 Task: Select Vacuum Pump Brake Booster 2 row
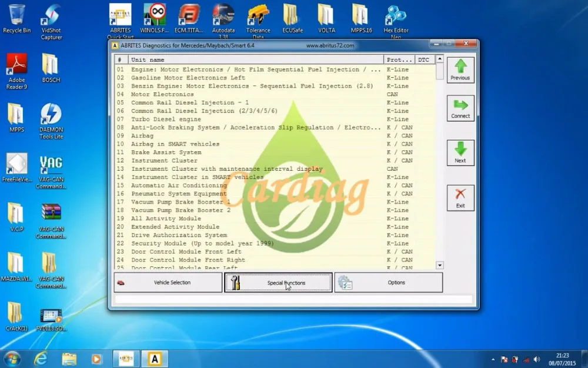(x=275, y=210)
